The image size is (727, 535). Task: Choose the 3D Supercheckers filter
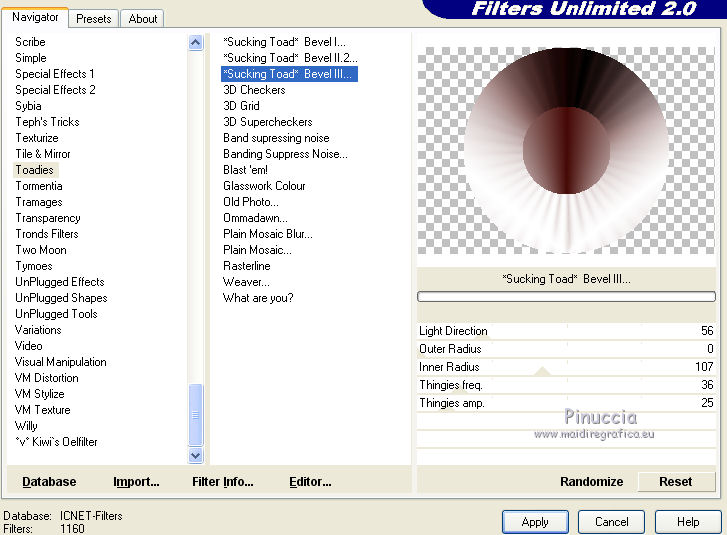(x=268, y=122)
